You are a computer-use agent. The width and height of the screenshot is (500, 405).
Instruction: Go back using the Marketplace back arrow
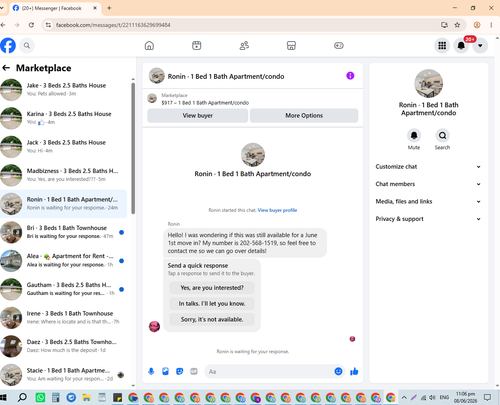point(6,68)
